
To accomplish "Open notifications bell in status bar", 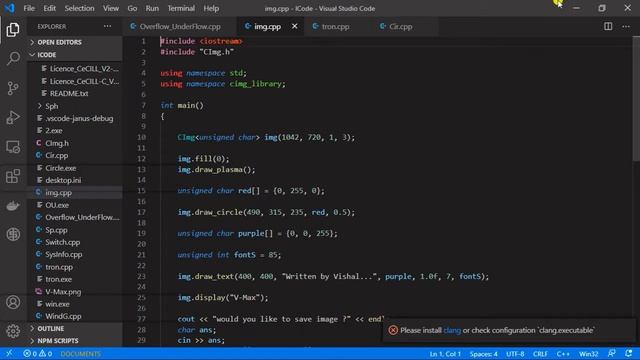I will click(628, 354).
